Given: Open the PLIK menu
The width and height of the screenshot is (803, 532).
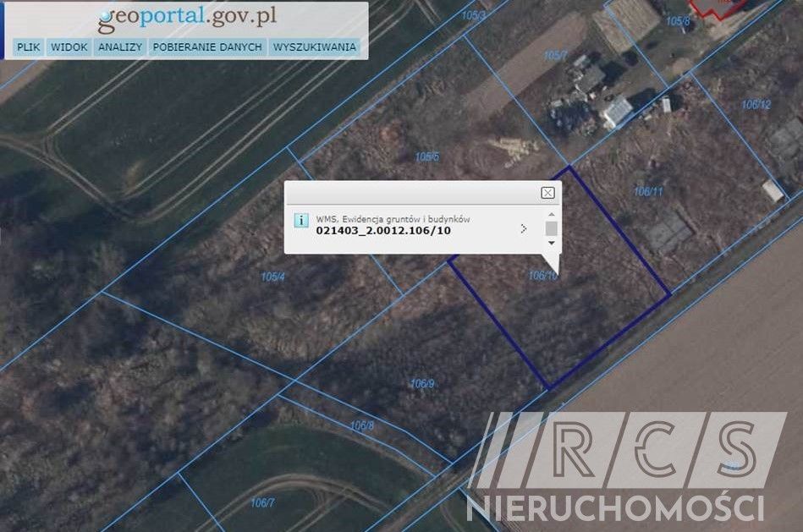Looking at the screenshot, I should (28, 47).
